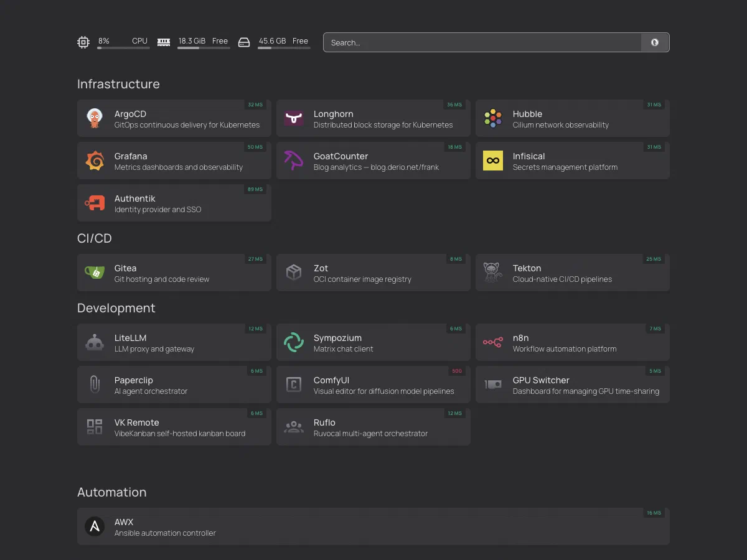Click the Tekton cat robot icon

coord(493,273)
